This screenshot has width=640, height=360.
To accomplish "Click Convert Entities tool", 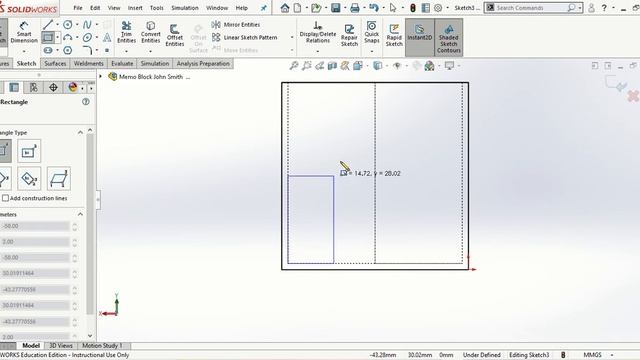I will 151,32.
